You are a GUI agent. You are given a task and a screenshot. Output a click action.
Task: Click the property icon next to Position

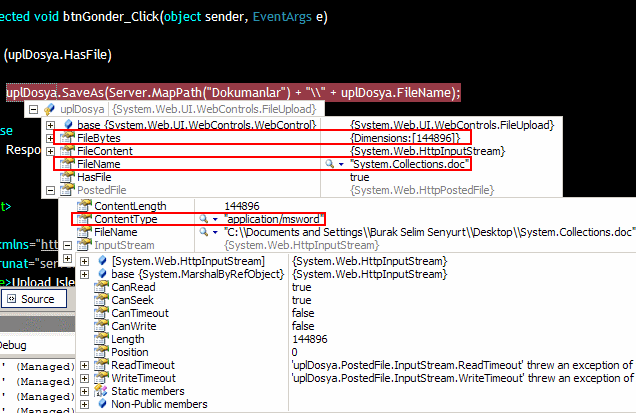click(x=99, y=352)
